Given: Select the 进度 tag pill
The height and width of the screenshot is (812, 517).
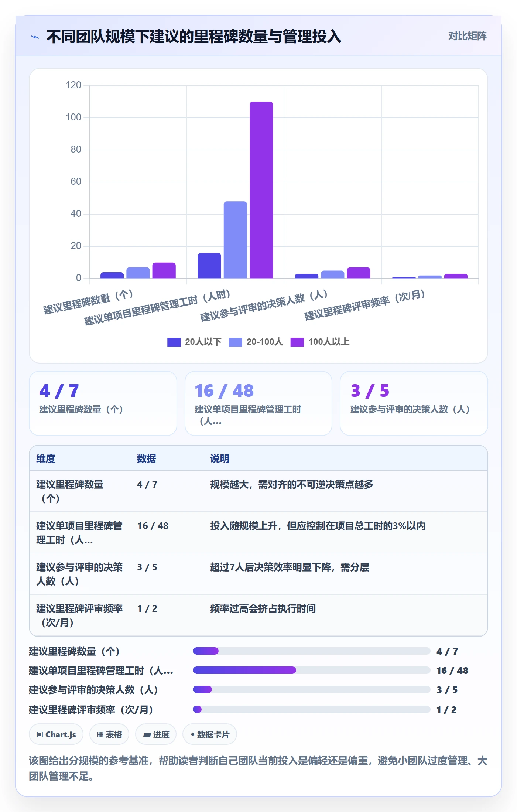Looking at the screenshot, I should coord(156,734).
